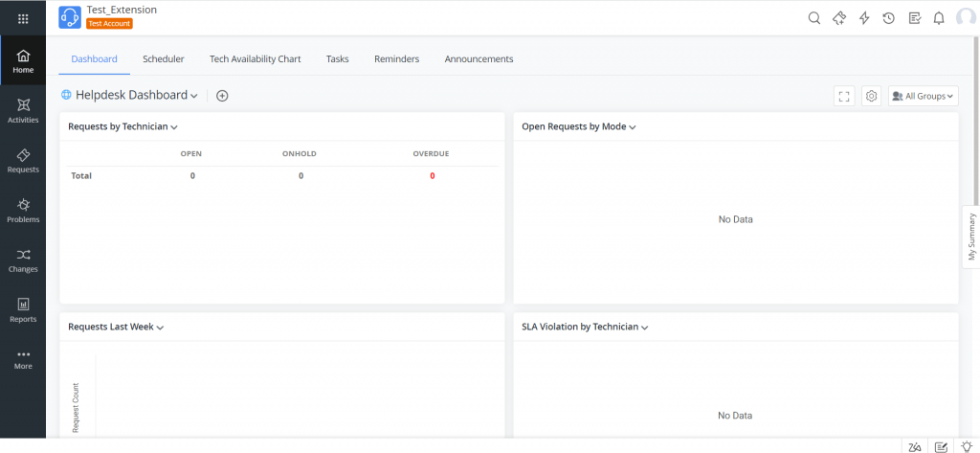The image size is (980, 453).
Task: Click the Total row label
Action: click(x=81, y=176)
